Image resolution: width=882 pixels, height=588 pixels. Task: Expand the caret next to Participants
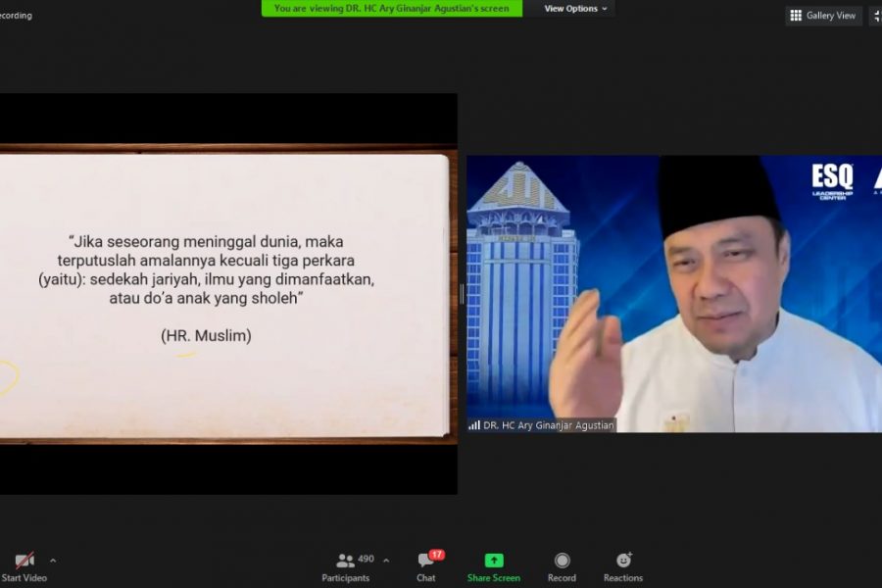click(x=386, y=561)
